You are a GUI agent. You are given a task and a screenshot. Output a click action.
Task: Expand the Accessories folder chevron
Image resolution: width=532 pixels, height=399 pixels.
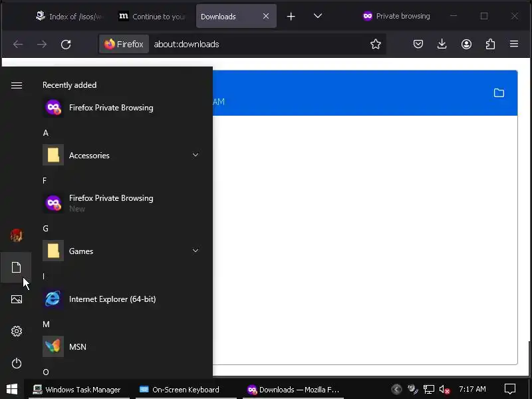click(196, 155)
